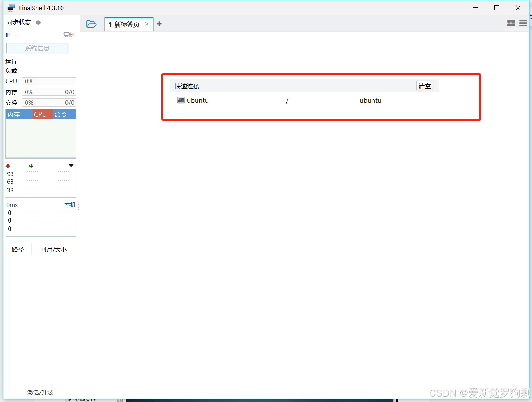Click the slash path of ubuntu entry
This screenshot has width=532, height=402.
point(287,100)
